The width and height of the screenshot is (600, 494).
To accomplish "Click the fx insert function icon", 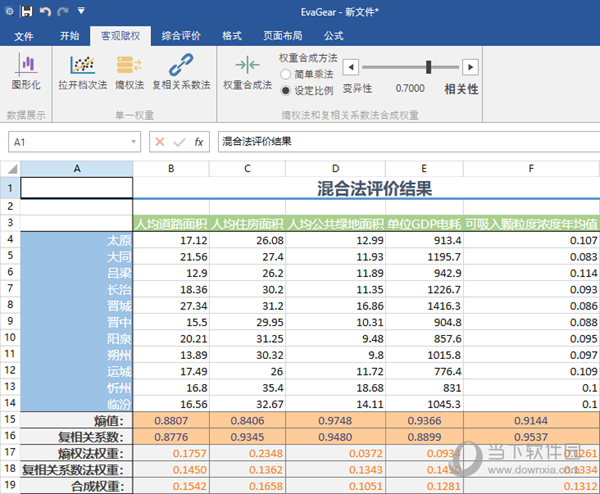I will 199,142.
